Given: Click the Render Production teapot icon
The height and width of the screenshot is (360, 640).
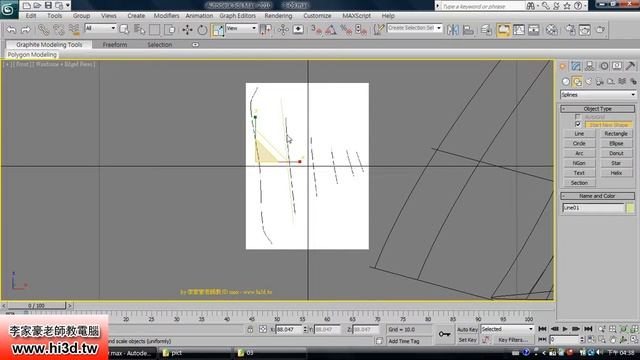Looking at the screenshot, I should coord(600,29).
